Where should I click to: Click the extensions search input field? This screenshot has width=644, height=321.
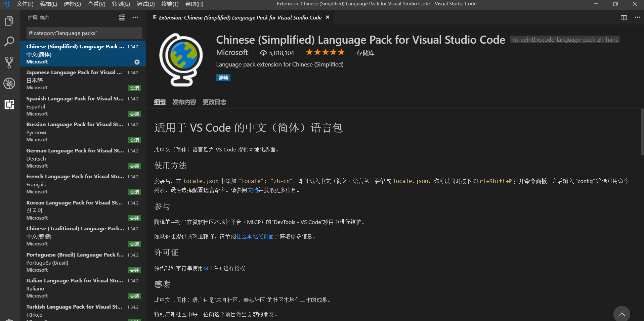84,33
